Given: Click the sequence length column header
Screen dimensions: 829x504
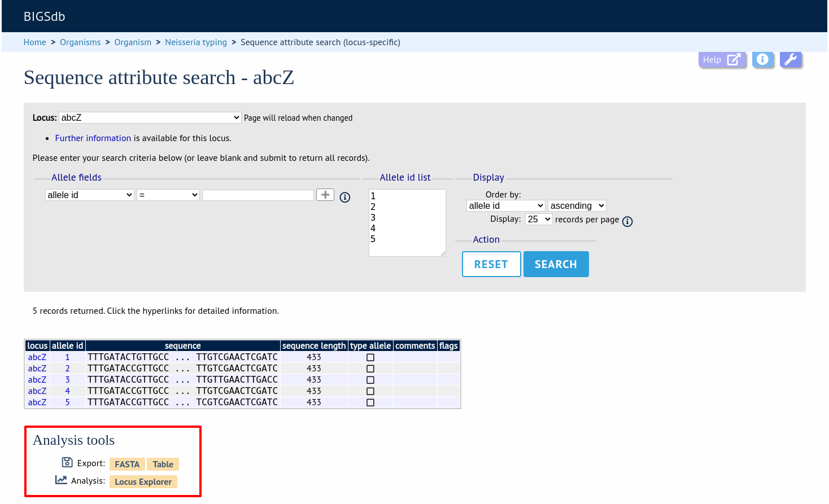Looking at the screenshot, I should [314, 346].
